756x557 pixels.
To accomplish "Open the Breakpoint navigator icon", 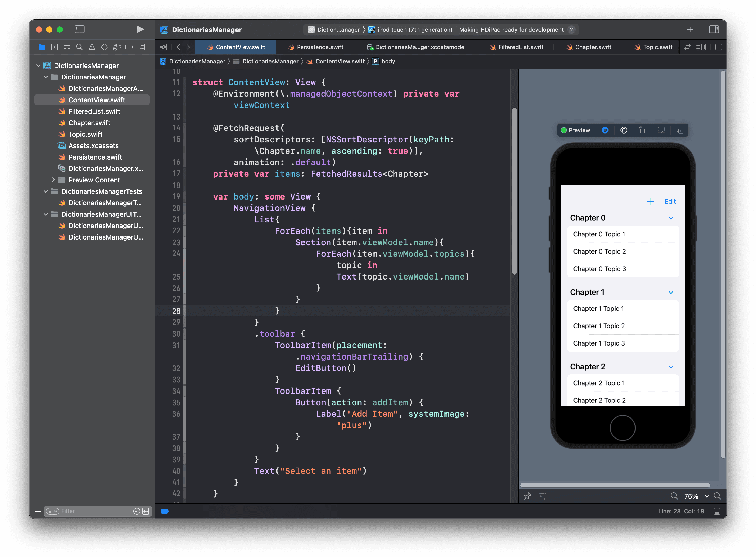I will click(x=129, y=47).
